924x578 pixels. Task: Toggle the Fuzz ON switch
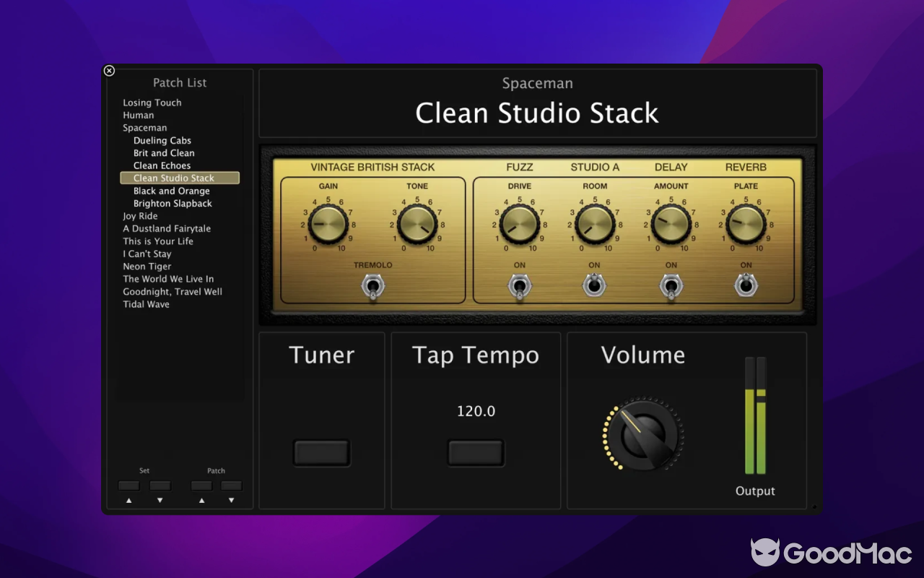click(x=519, y=286)
